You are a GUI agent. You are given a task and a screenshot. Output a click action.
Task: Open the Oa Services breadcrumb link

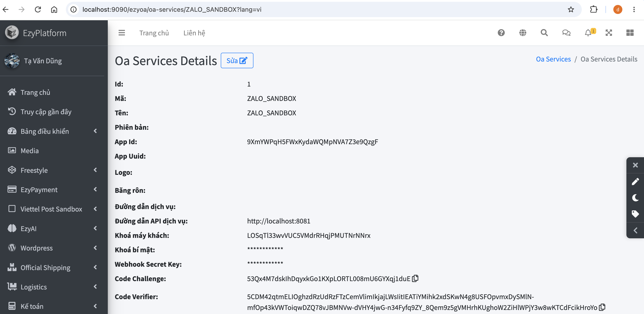(x=553, y=59)
